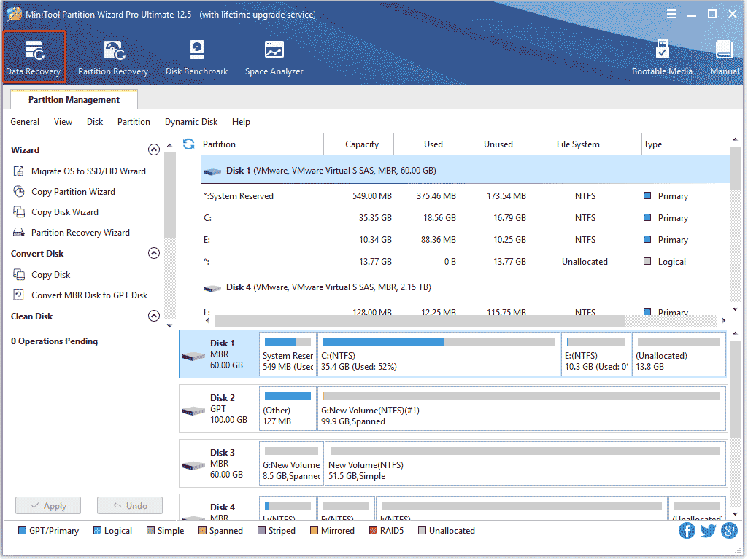
Task: Switch to the Partition Management tab
Action: [73, 99]
